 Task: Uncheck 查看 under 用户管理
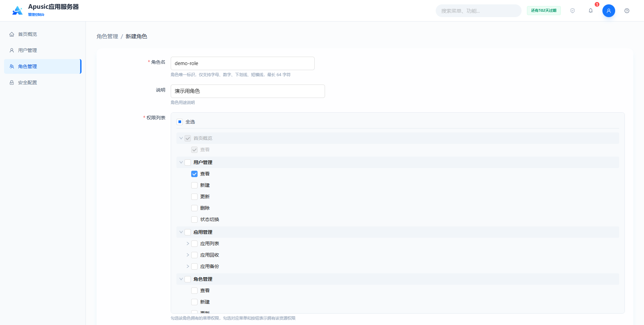pyautogui.click(x=195, y=174)
